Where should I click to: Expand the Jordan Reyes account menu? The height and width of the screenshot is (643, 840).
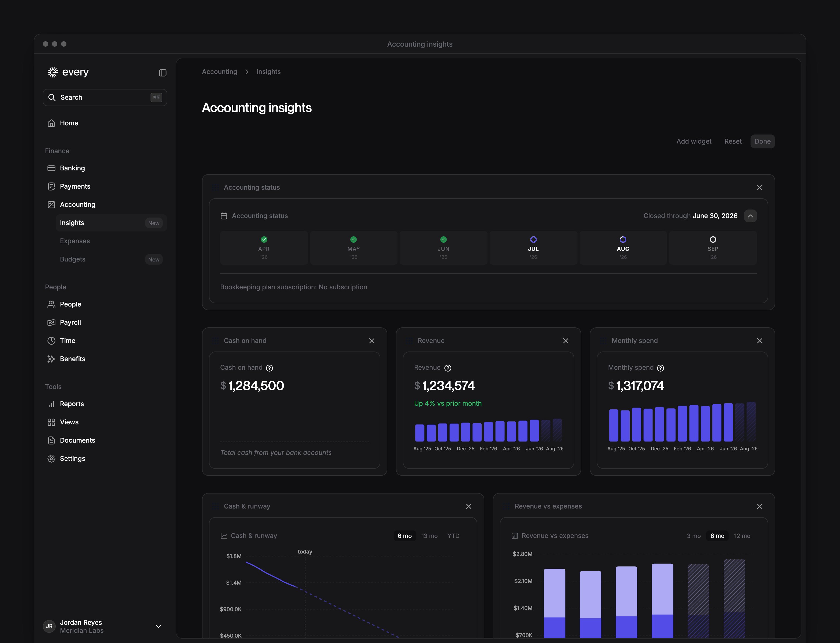(x=158, y=627)
